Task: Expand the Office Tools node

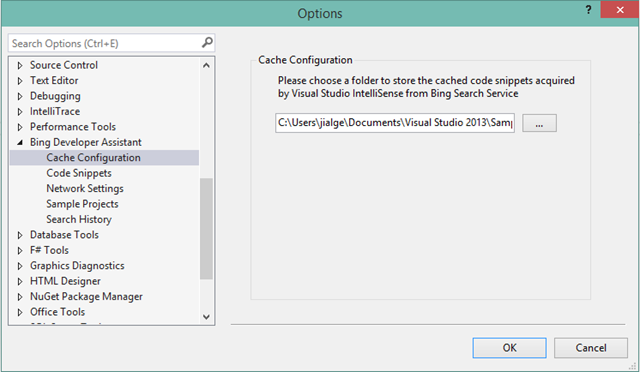Action: point(20,312)
